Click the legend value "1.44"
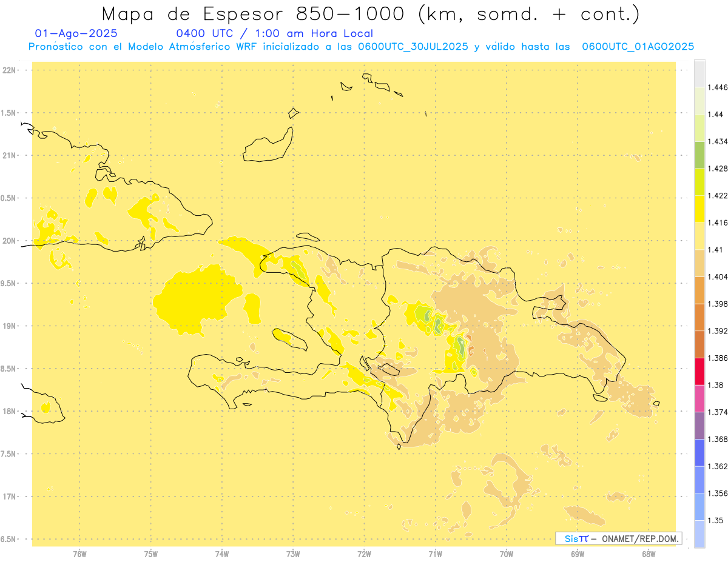The height and width of the screenshot is (562, 728). pyautogui.click(x=715, y=115)
